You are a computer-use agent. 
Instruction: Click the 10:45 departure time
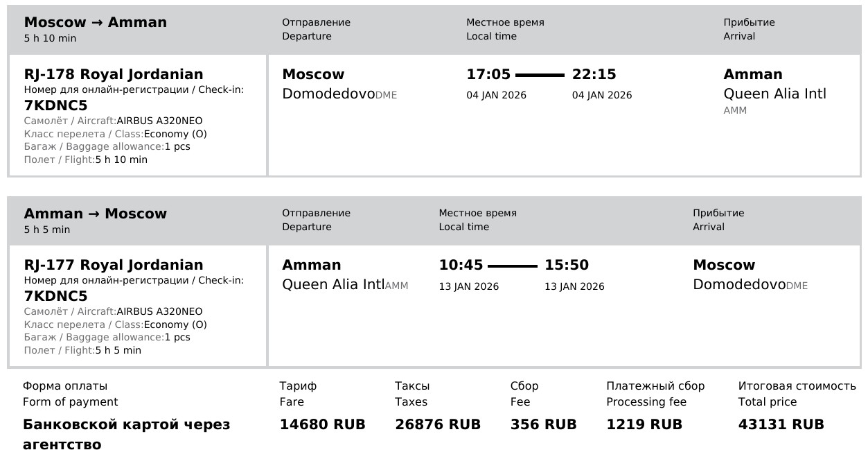[461, 265]
